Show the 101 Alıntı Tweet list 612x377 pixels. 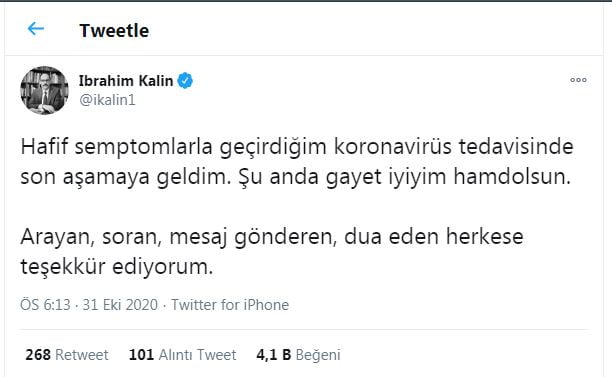coord(182,355)
